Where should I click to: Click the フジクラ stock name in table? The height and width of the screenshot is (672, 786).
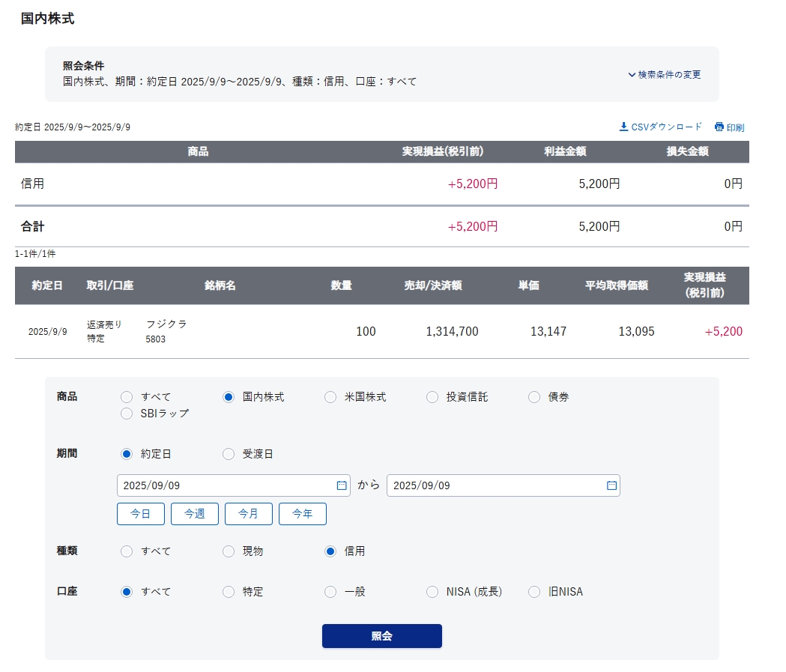click(x=166, y=324)
